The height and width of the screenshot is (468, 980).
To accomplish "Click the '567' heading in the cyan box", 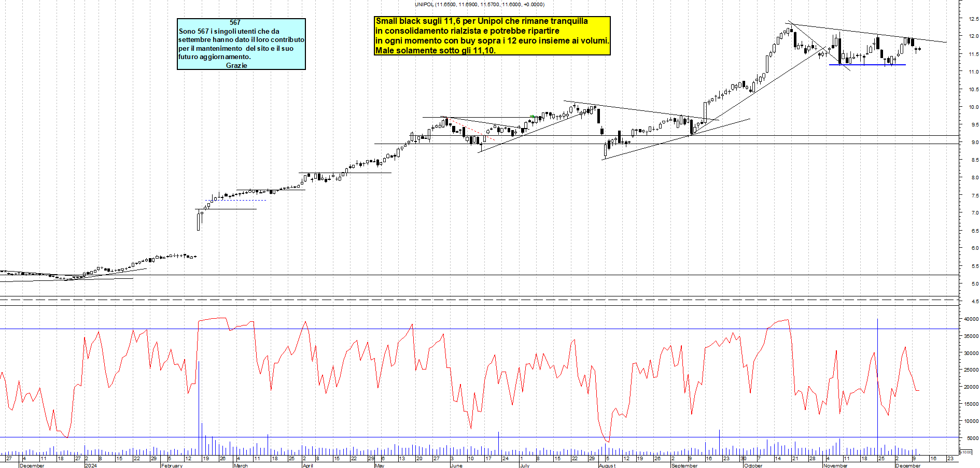I will point(235,22).
